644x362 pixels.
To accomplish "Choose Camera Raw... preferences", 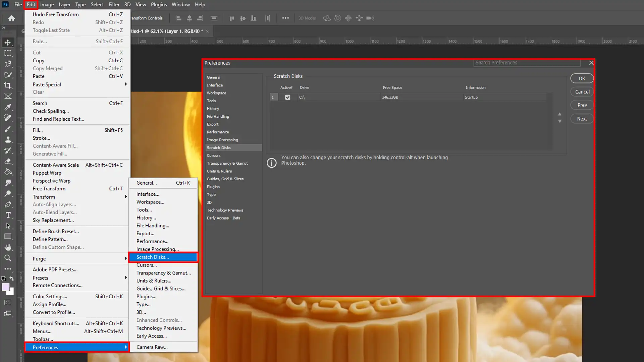I will [163, 347].
